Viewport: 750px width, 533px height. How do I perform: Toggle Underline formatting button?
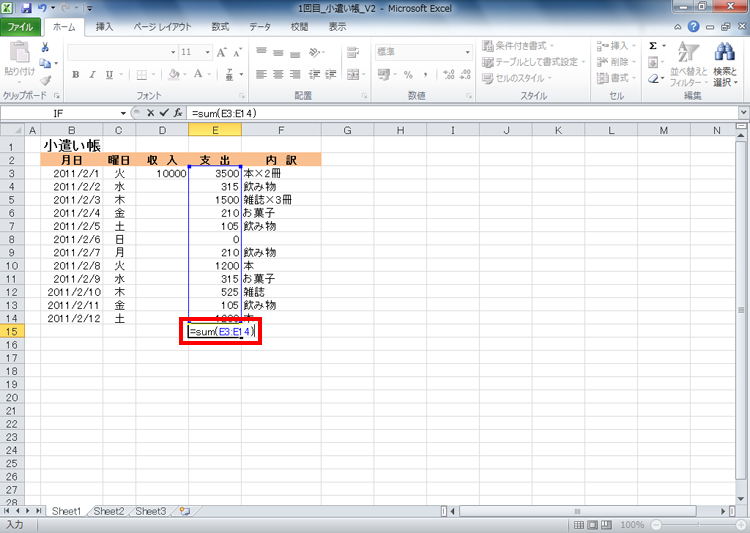point(109,75)
